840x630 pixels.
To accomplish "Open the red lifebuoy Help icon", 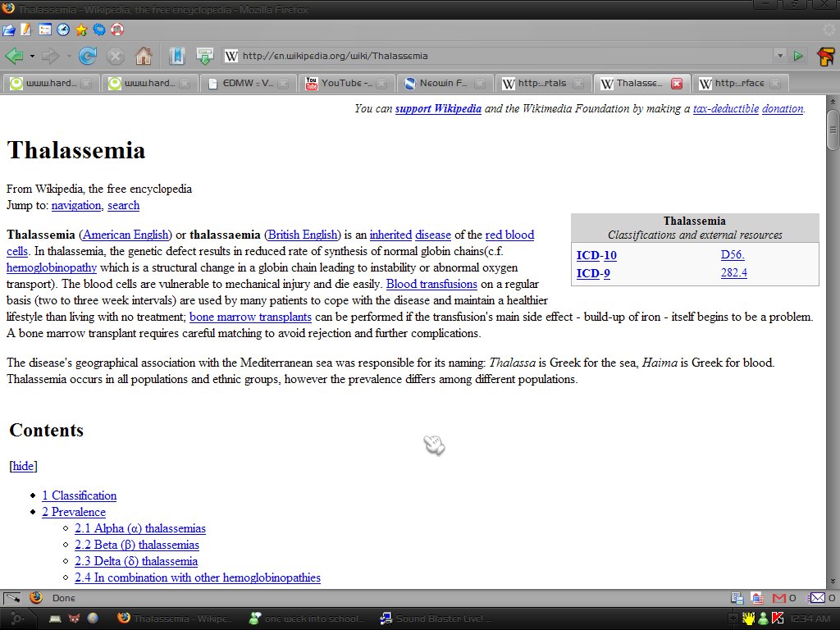I will point(116,30).
